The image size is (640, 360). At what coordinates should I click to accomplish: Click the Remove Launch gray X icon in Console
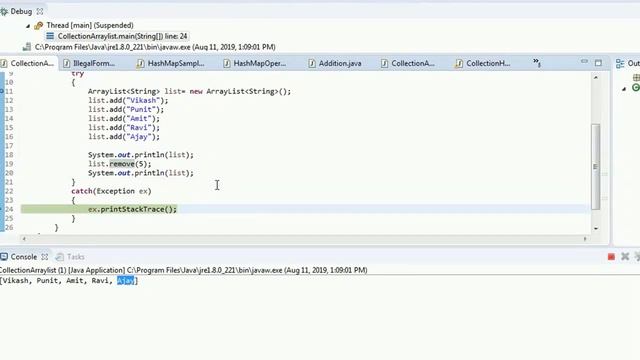[x=625, y=256]
